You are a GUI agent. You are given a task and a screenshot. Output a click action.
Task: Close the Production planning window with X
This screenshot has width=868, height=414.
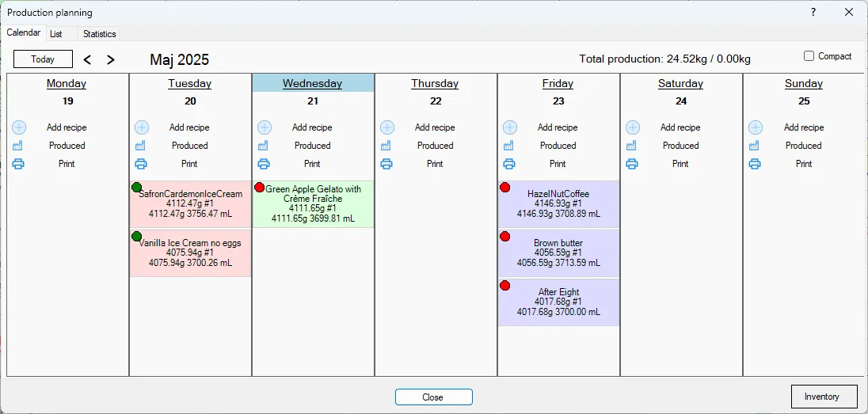pos(849,12)
